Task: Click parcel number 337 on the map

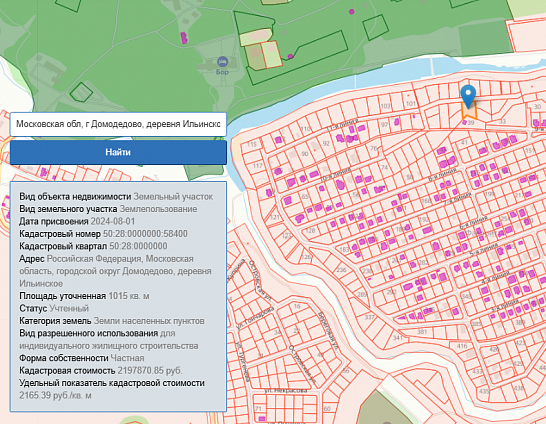Action: [x=369, y=317]
